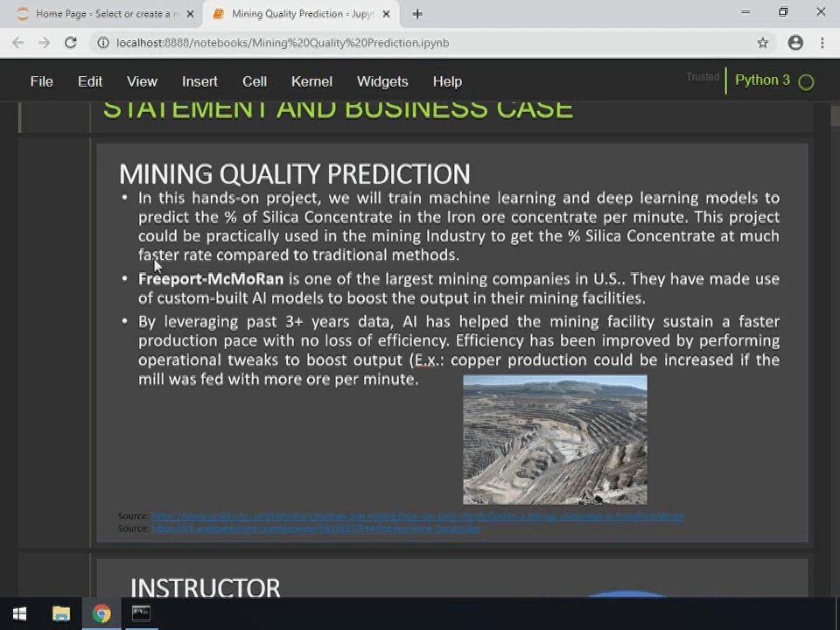Open the Chrome three-dot menu

click(x=822, y=43)
